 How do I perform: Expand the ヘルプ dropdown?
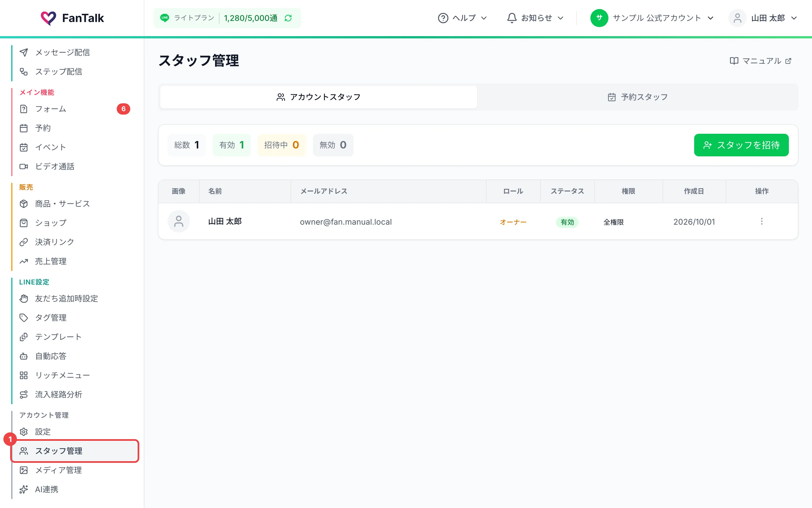(x=462, y=18)
